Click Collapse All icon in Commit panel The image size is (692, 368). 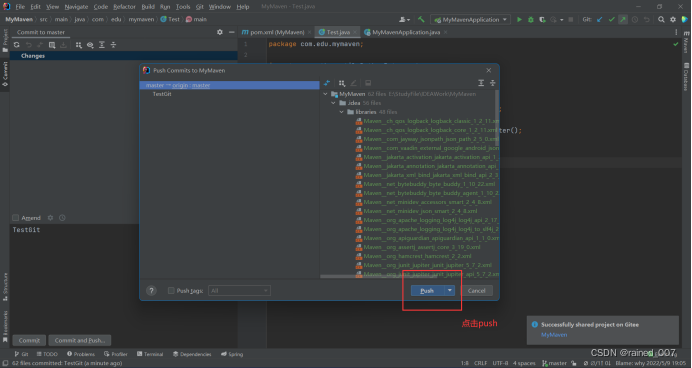pyautogui.click(x=113, y=45)
